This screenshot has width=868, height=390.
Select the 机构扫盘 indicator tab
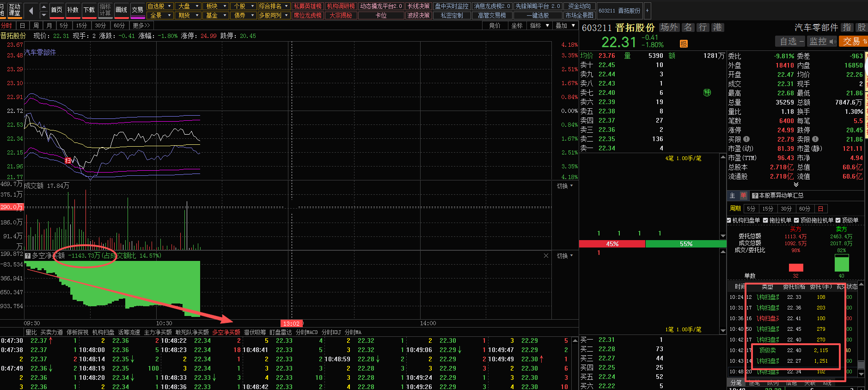click(103, 332)
